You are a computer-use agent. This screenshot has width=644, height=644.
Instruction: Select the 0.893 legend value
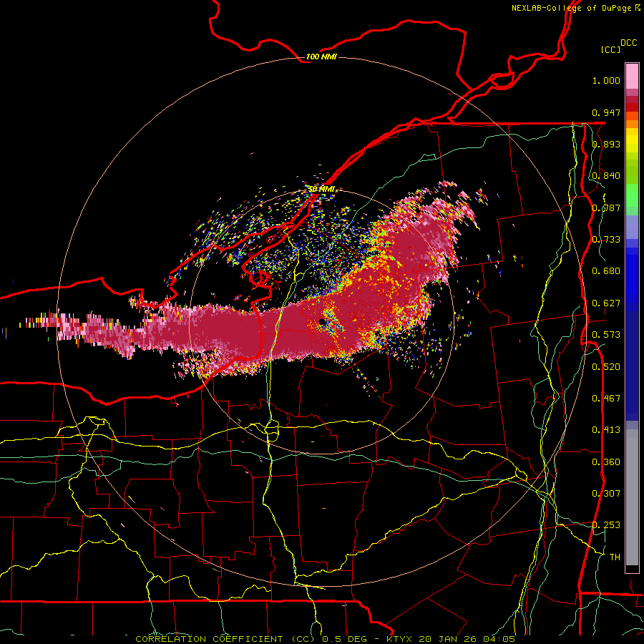tap(606, 144)
